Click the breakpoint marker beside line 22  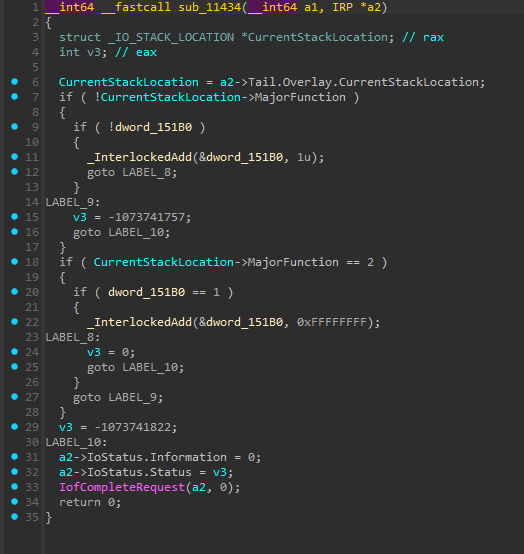pyautogui.click(x=14, y=322)
